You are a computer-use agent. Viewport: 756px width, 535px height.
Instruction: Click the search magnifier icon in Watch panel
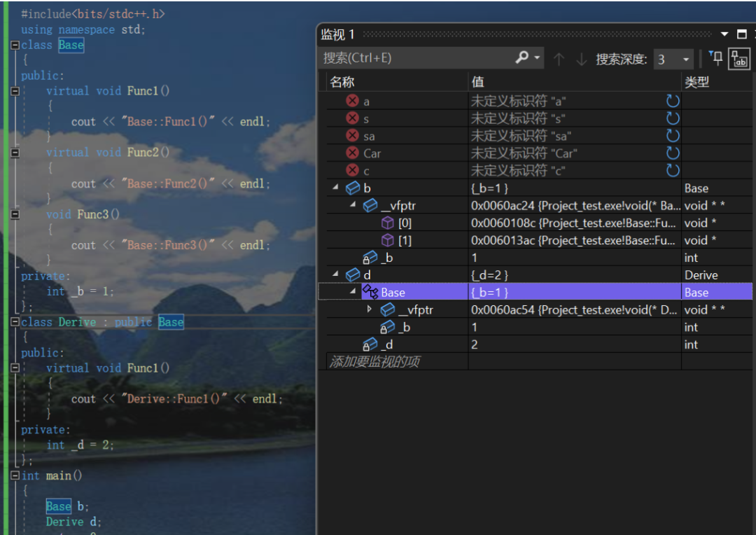click(522, 58)
